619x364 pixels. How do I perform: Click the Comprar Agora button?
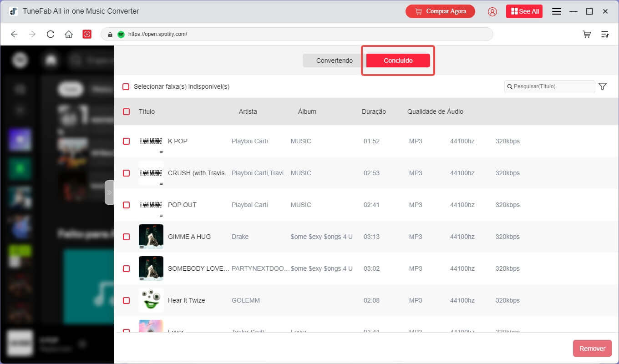[440, 11]
